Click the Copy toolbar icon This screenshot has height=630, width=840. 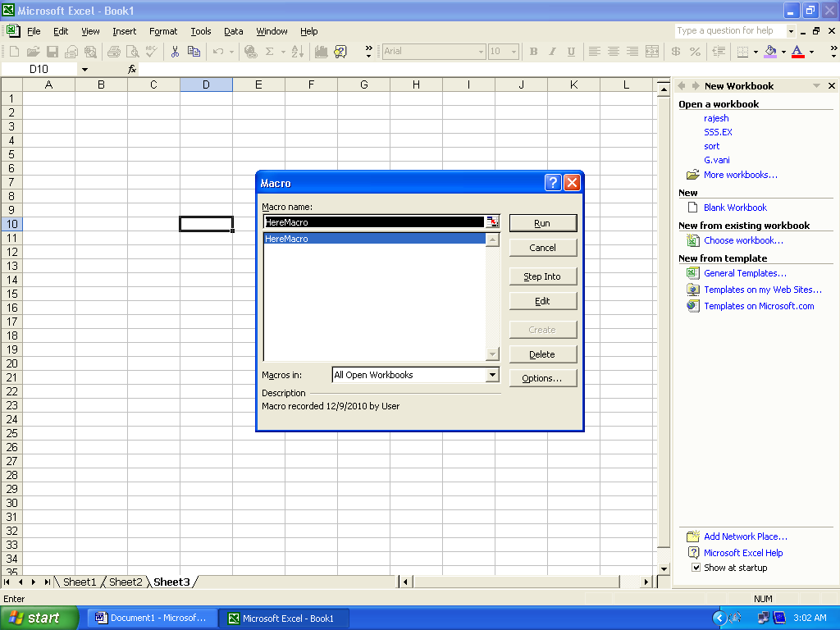point(194,52)
